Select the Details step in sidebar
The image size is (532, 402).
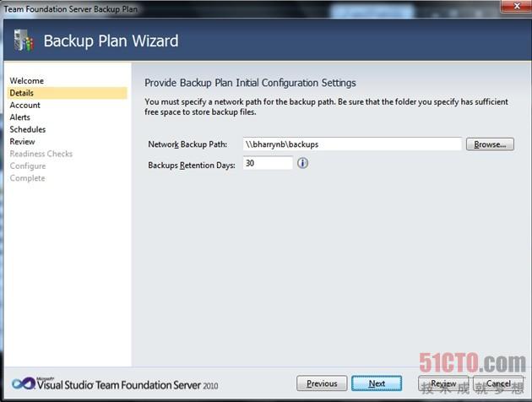[68, 93]
